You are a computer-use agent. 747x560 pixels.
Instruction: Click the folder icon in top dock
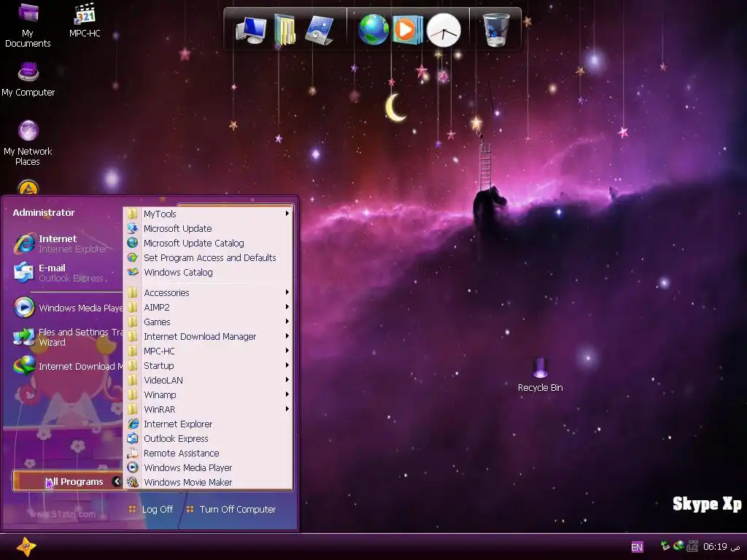(285, 30)
